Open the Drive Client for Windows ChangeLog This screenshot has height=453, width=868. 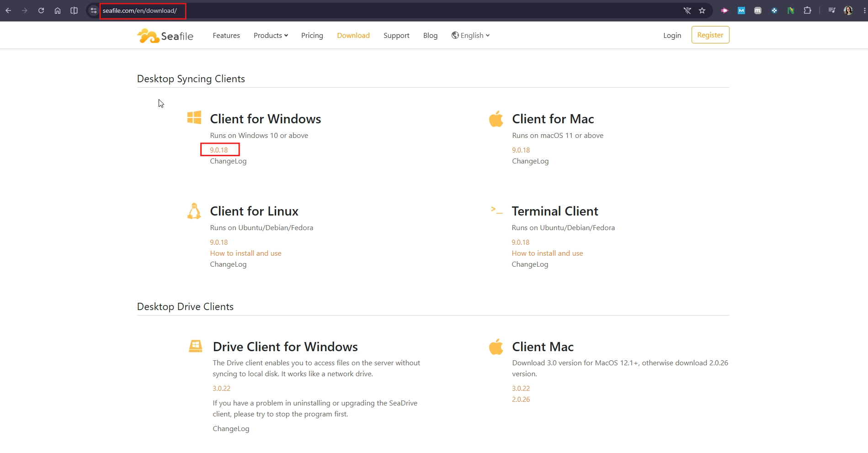(231, 429)
